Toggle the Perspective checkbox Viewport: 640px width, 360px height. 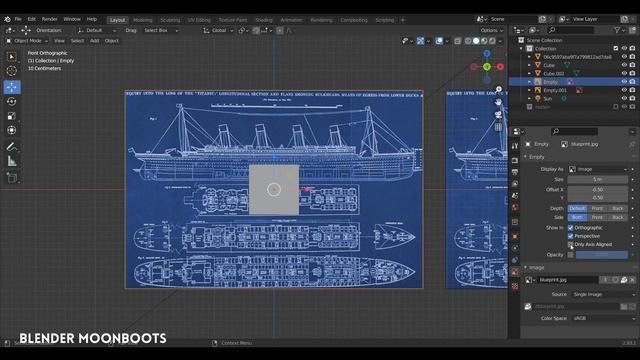point(570,236)
